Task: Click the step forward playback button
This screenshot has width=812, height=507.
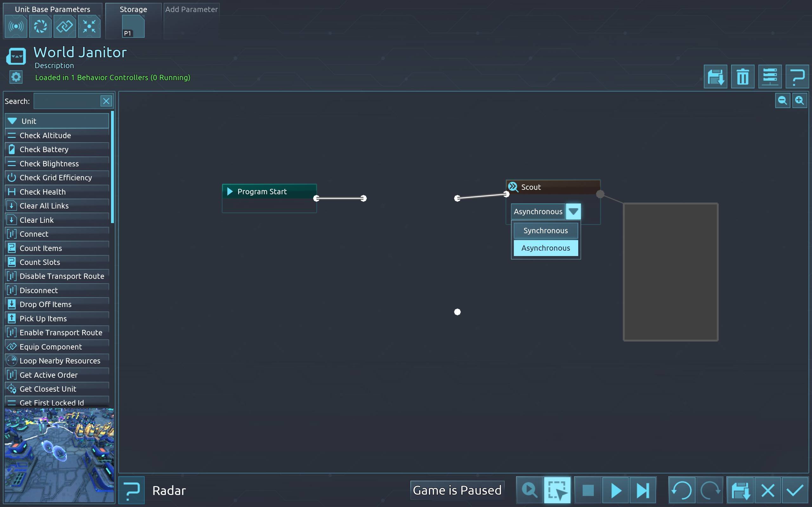Action: [x=643, y=491]
